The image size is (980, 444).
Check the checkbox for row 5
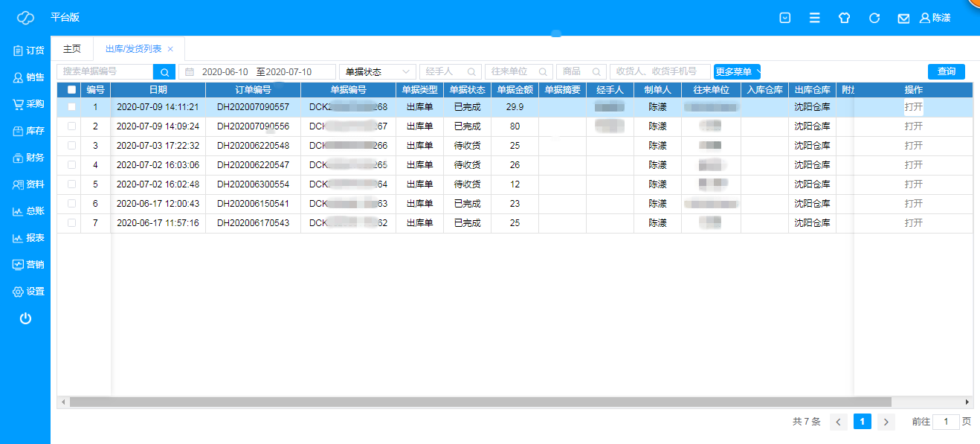[x=71, y=184]
